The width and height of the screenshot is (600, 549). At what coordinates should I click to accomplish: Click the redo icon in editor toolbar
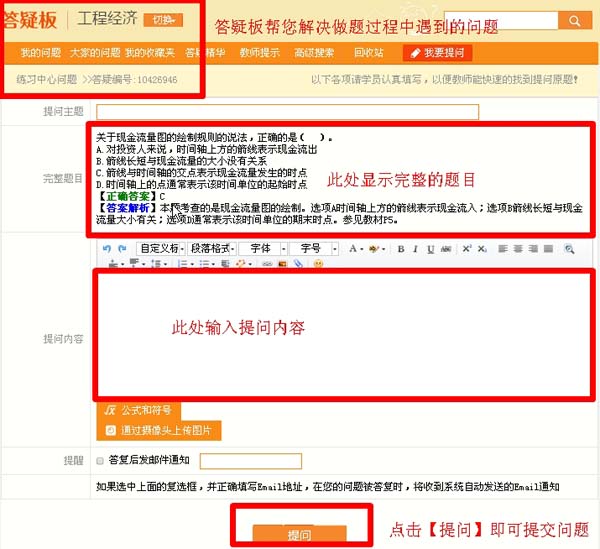pyautogui.click(x=122, y=248)
